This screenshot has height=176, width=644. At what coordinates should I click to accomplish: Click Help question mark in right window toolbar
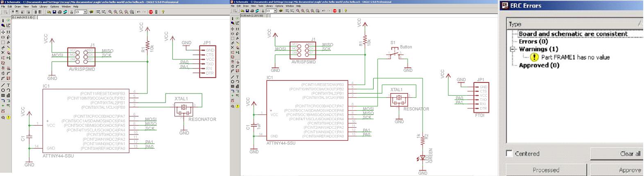coord(346,11)
